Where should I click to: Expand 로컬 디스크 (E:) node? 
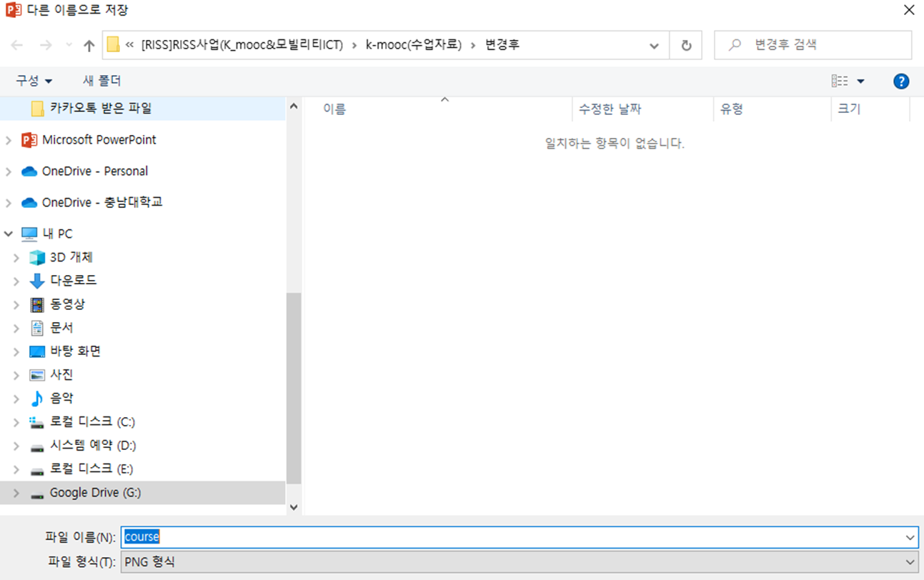click(16, 470)
